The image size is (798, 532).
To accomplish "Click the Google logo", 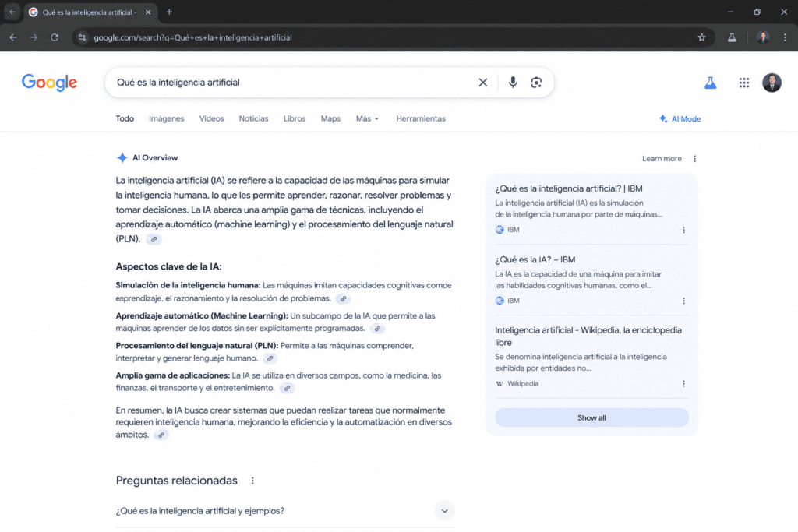I will (49, 83).
